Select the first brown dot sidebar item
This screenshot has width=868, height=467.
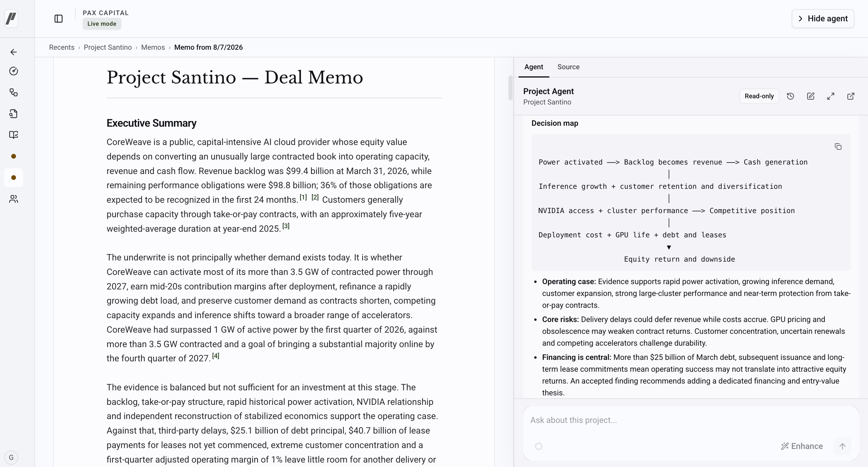pyautogui.click(x=14, y=156)
